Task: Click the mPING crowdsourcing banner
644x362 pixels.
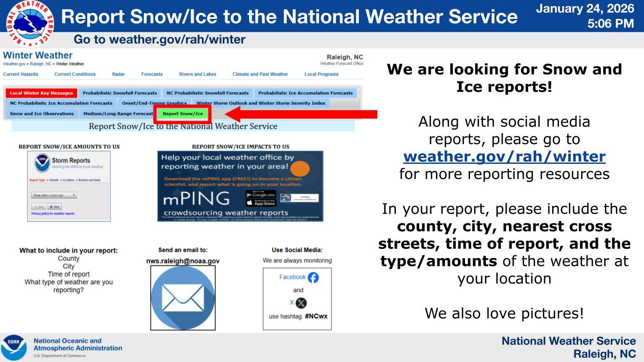Action: 240,186
